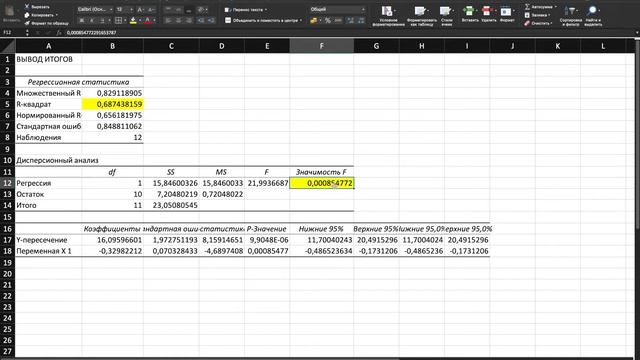The height and width of the screenshot is (360, 640).
Task: Click the decrease indent icon
Action: click(x=200, y=20)
